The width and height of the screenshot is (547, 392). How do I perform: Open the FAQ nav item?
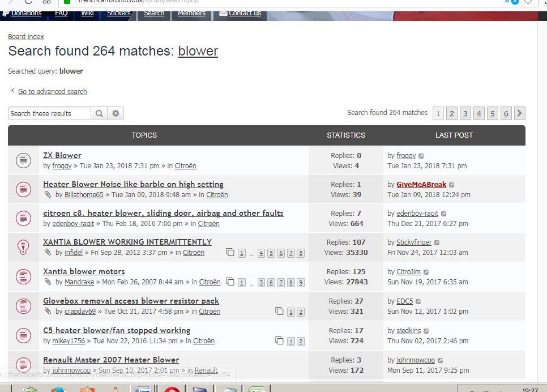pos(61,13)
